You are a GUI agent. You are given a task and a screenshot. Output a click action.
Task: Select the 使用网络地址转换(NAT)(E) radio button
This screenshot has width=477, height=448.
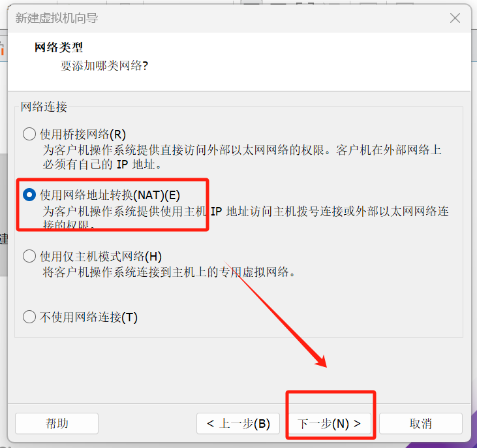29,195
